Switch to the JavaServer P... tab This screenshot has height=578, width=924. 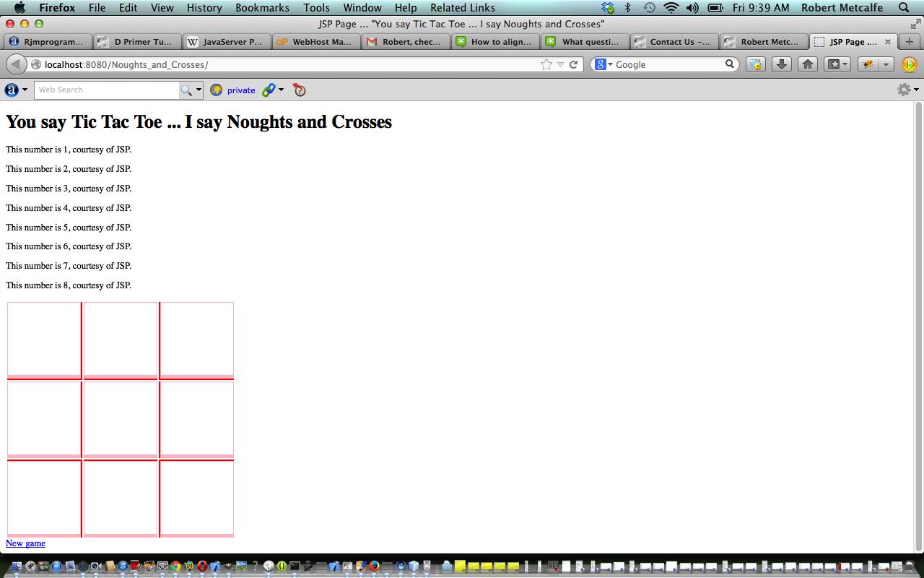(x=227, y=42)
